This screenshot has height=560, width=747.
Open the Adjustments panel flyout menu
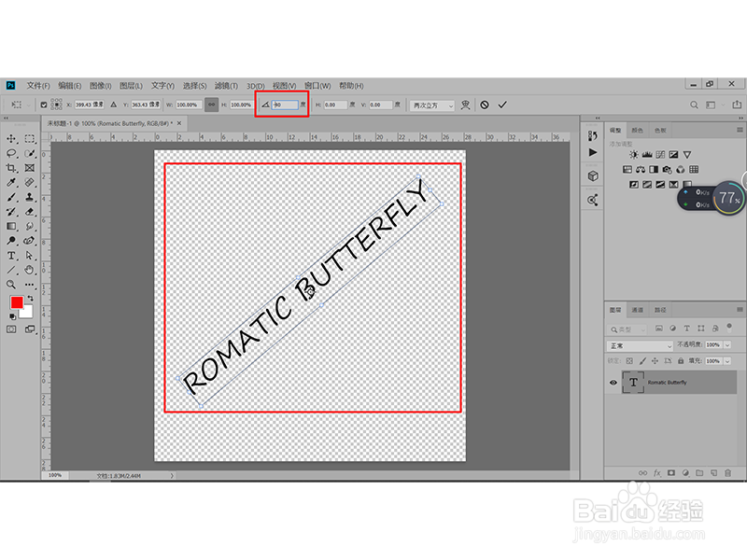[x=740, y=130]
